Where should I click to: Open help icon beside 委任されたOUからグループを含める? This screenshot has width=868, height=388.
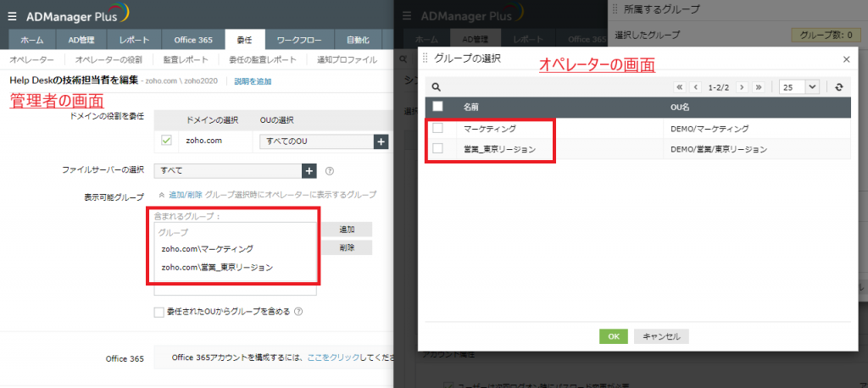point(298,311)
